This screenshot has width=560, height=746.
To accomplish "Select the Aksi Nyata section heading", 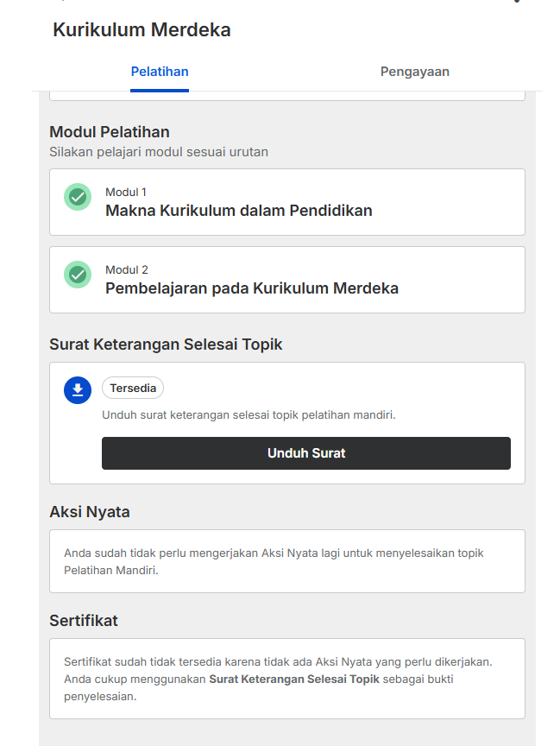I will (x=90, y=512).
